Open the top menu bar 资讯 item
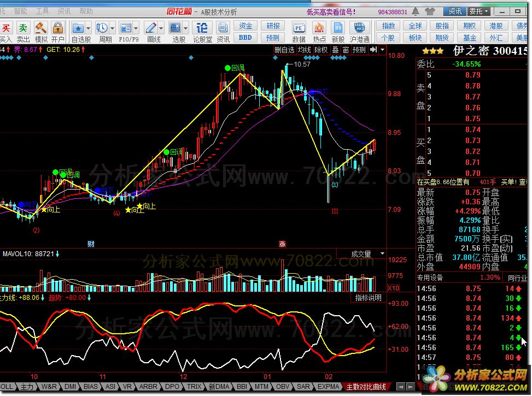 [64, 11]
